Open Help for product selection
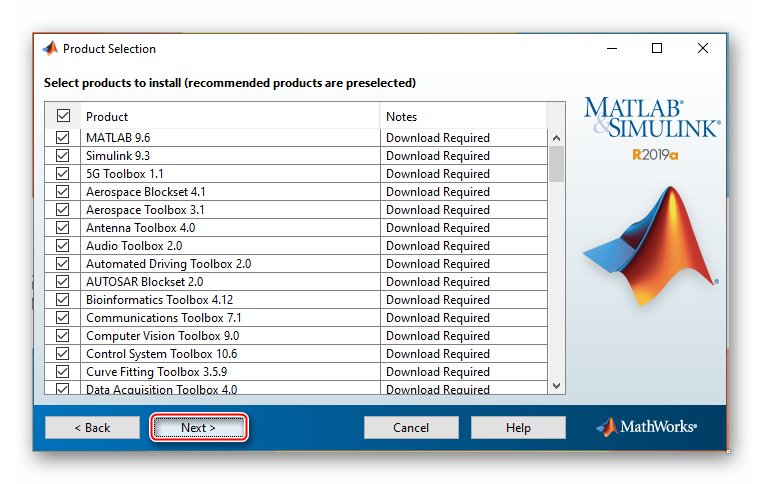761x484 pixels. point(518,427)
